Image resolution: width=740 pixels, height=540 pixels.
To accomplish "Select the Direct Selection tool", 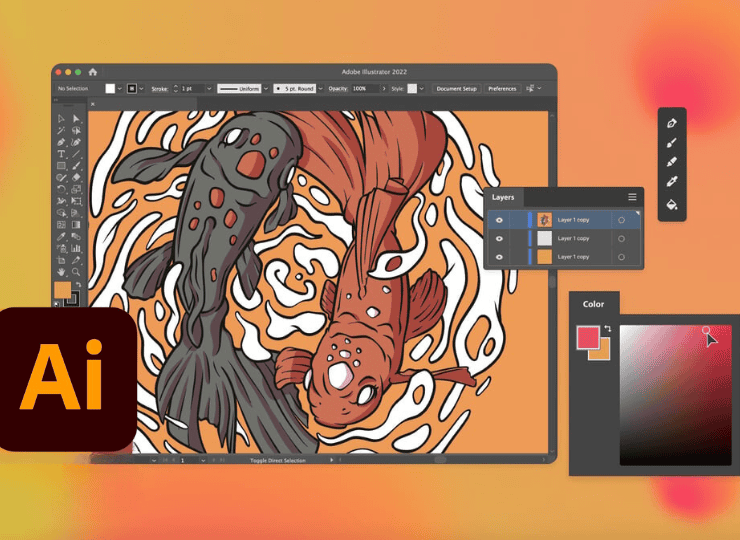I will 76,118.
